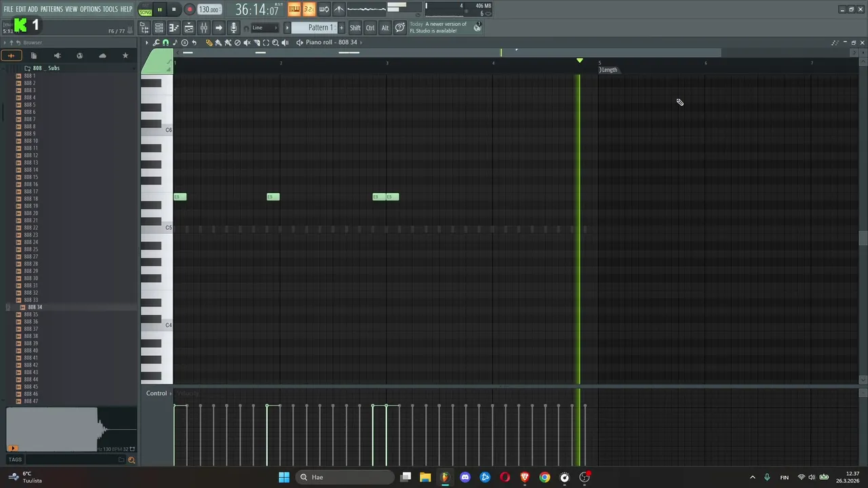Toggle the typing keyboard to piano button

click(294, 9)
